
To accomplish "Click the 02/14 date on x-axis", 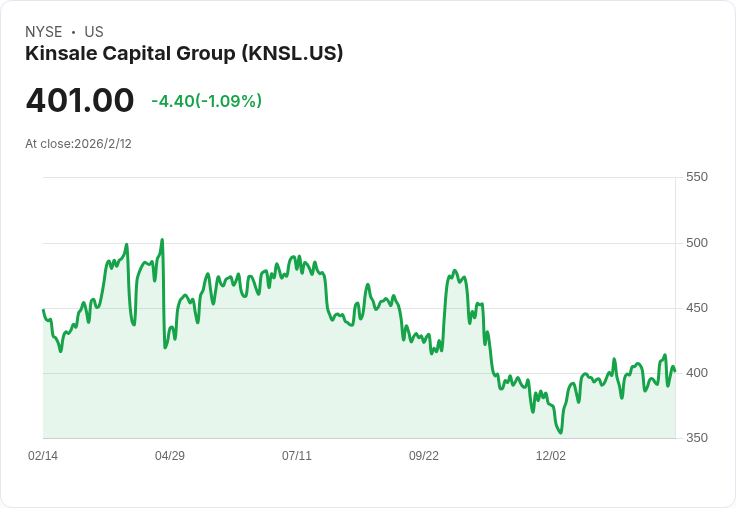I will point(43,456).
